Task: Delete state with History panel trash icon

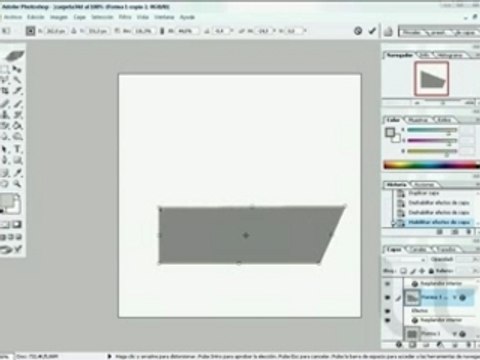Action: point(469,232)
